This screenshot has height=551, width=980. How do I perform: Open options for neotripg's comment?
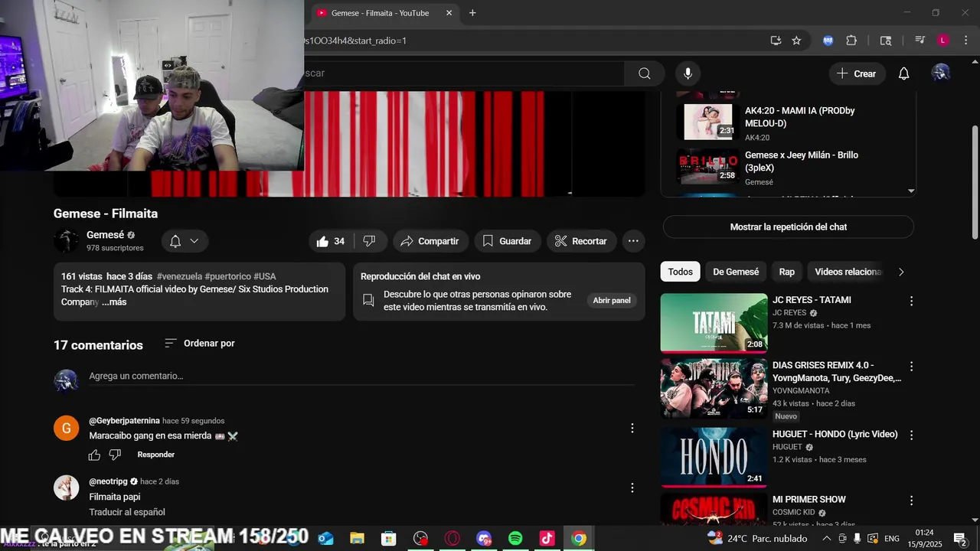pyautogui.click(x=632, y=488)
